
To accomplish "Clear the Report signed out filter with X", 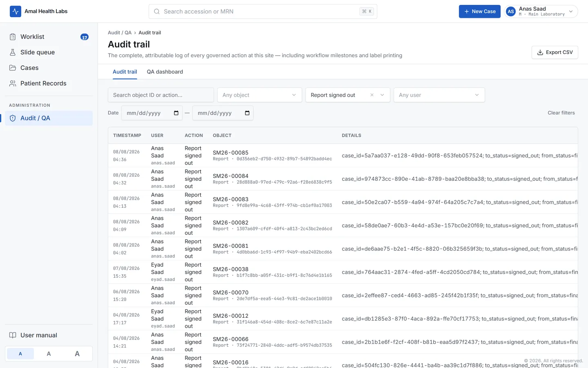I will [x=372, y=95].
